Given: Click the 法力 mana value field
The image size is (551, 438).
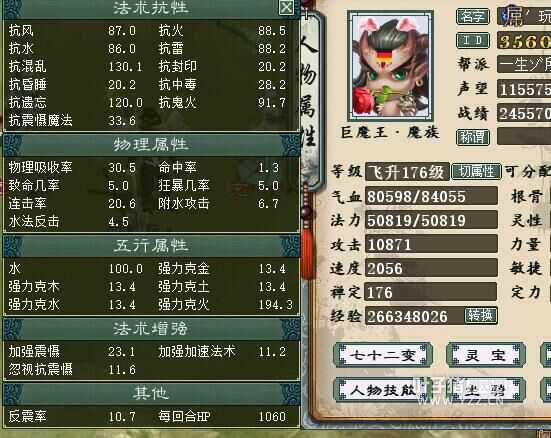Looking at the screenshot, I should (x=431, y=220).
